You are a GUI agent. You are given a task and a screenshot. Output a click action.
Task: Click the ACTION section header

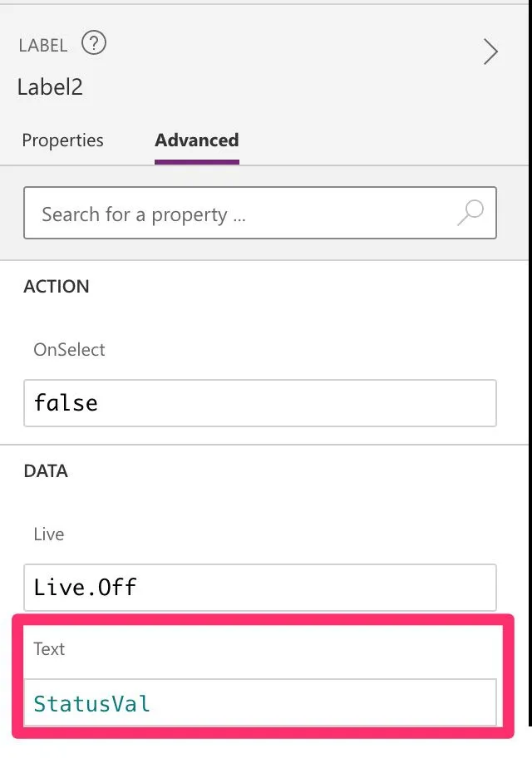coord(57,287)
